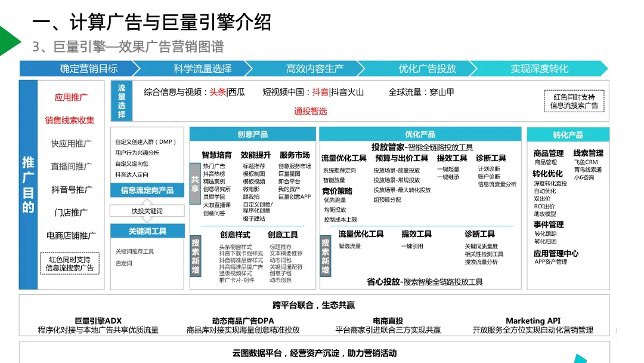Click the red 应用推广 promotion goal
This screenshot has width=644, height=363.
tap(71, 97)
